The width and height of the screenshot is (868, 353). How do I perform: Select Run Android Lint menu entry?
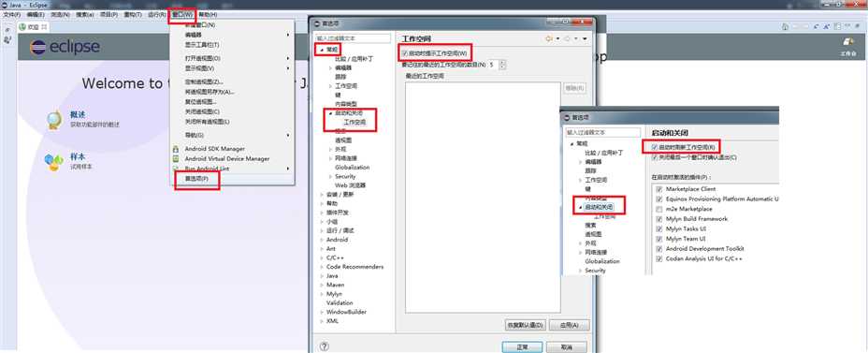pos(207,169)
